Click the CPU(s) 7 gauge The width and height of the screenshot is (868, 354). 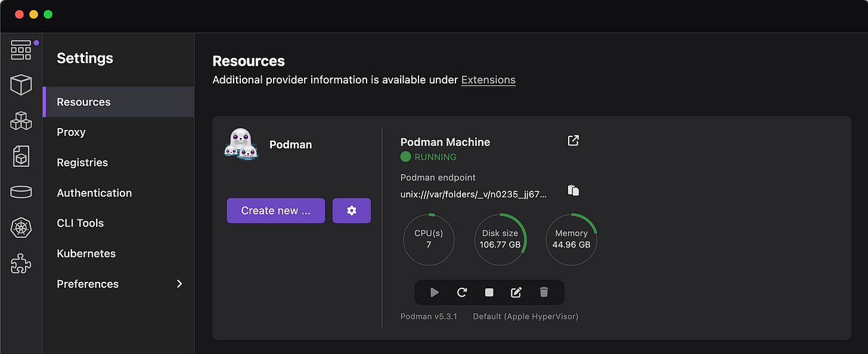click(x=429, y=239)
